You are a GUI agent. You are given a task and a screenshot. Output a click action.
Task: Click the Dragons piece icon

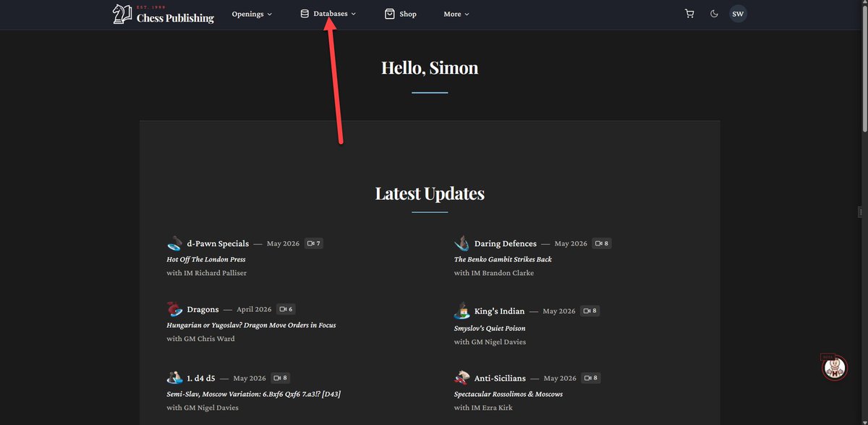tap(174, 309)
